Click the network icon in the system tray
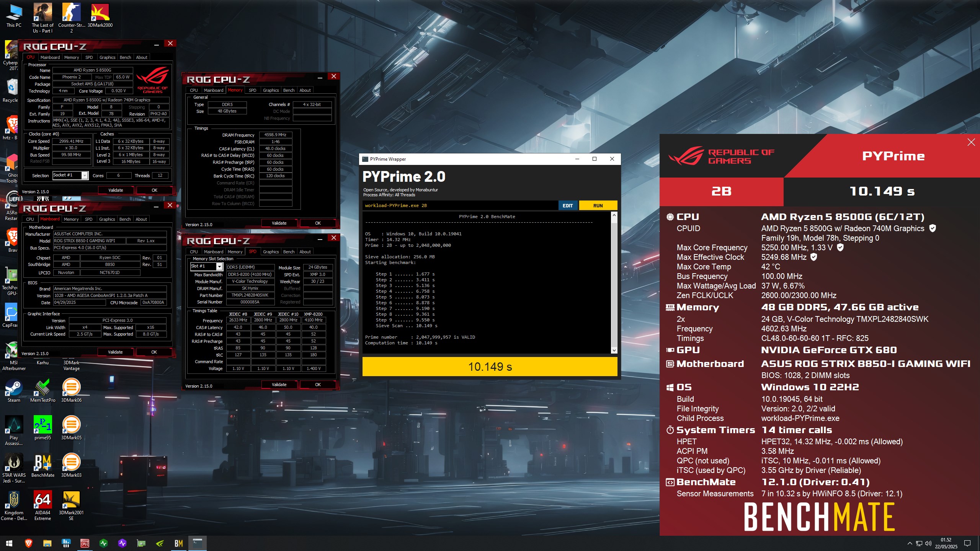Image resolution: width=980 pixels, height=551 pixels. [919, 543]
